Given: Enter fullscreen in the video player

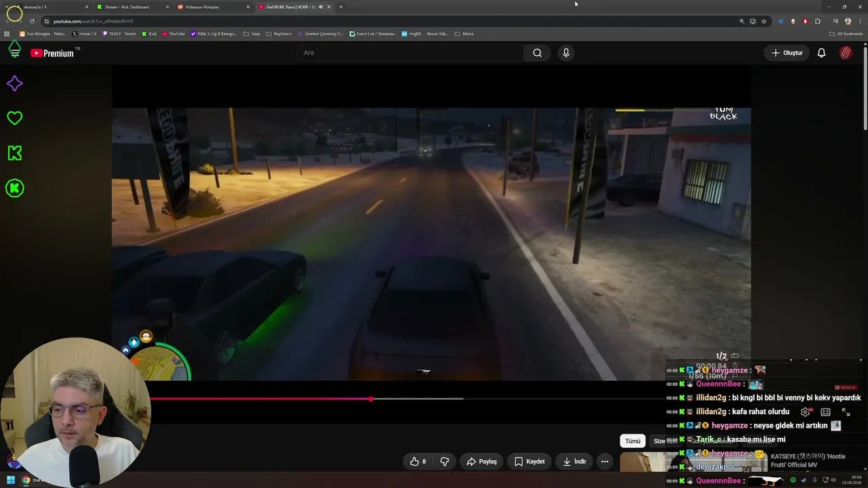Looking at the screenshot, I should [846, 412].
